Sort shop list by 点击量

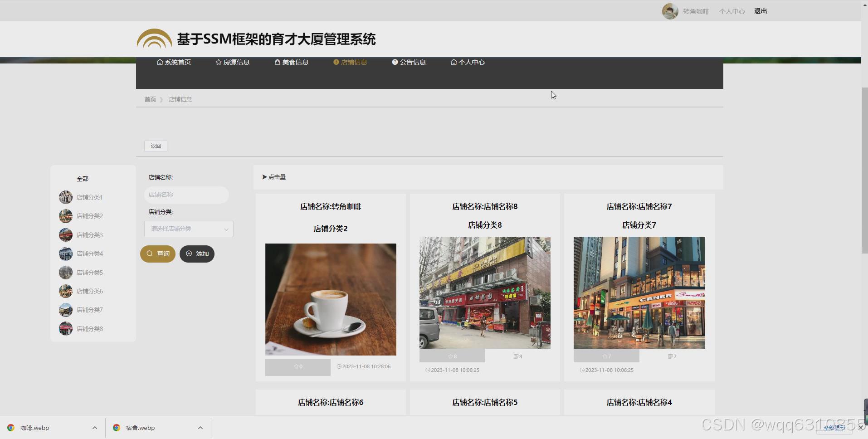274,177
